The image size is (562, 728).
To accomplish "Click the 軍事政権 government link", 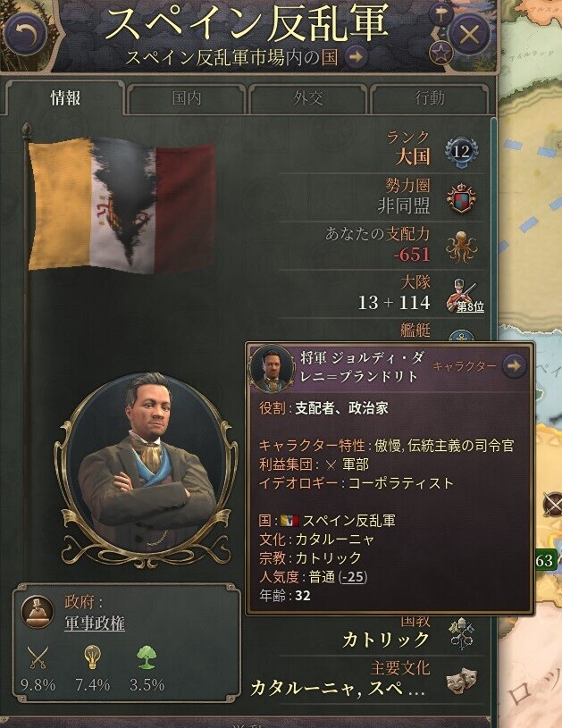I will [95, 623].
